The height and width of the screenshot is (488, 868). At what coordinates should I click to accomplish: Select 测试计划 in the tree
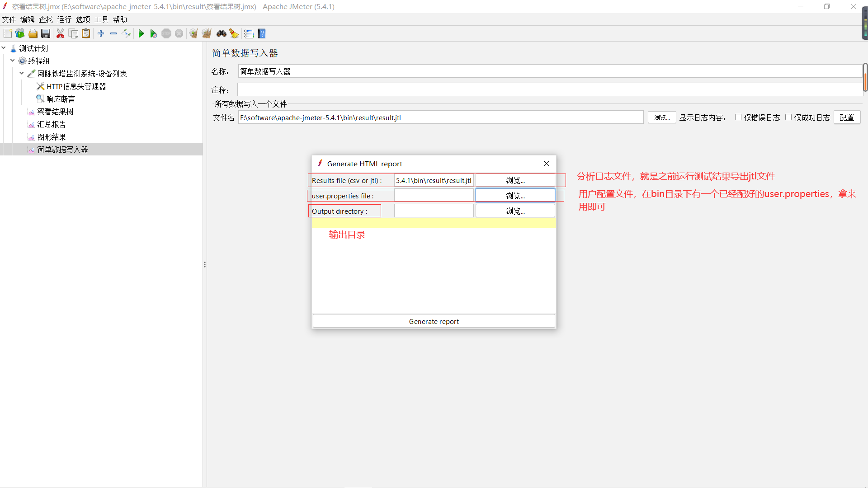pyautogui.click(x=33, y=48)
